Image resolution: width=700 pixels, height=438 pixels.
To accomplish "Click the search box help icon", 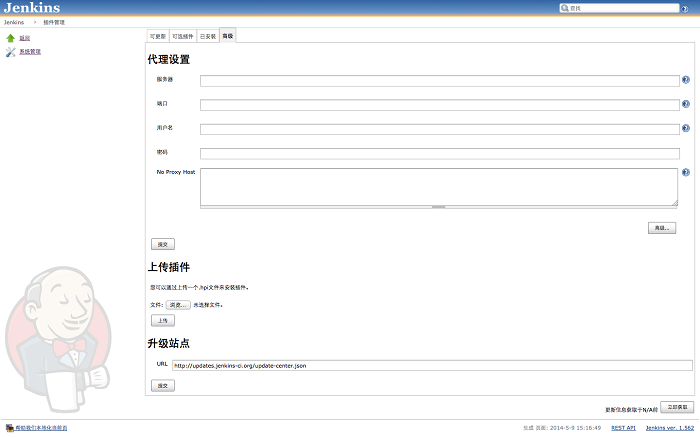I will [x=684, y=8].
